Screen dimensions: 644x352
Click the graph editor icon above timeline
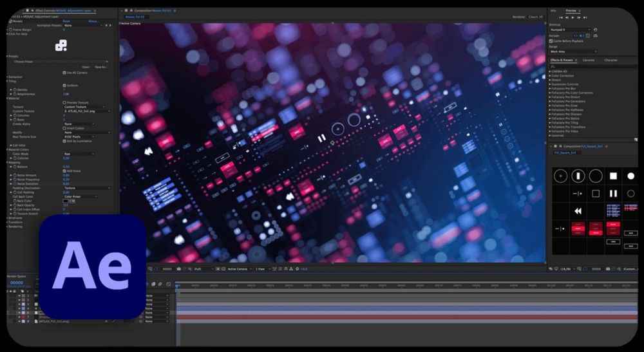[169, 284]
